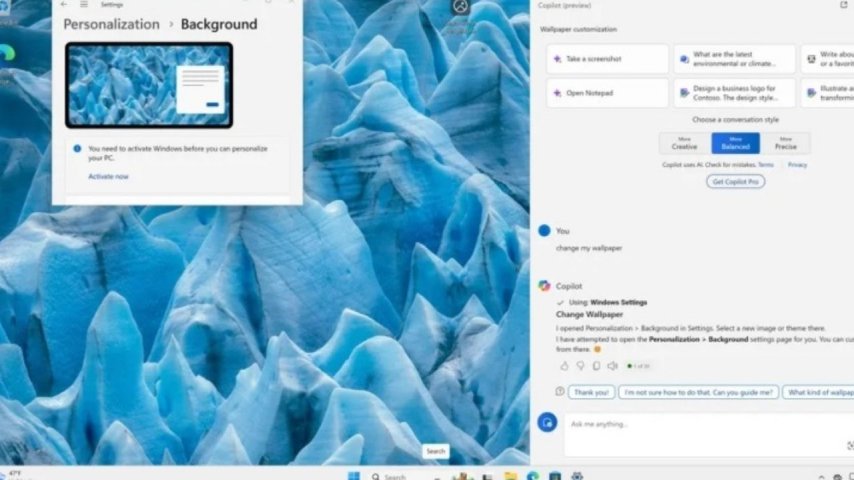Click the '1 of 30' response counter

point(638,366)
